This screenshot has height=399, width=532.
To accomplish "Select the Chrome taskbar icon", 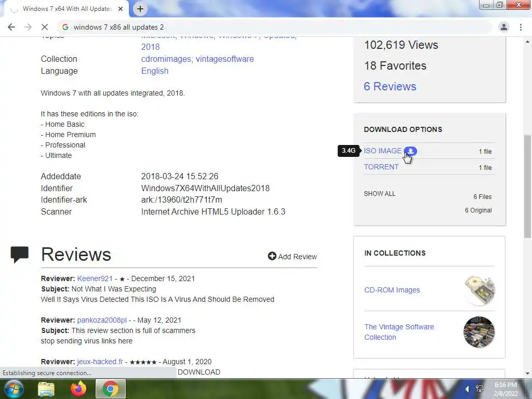I will coord(111,389).
